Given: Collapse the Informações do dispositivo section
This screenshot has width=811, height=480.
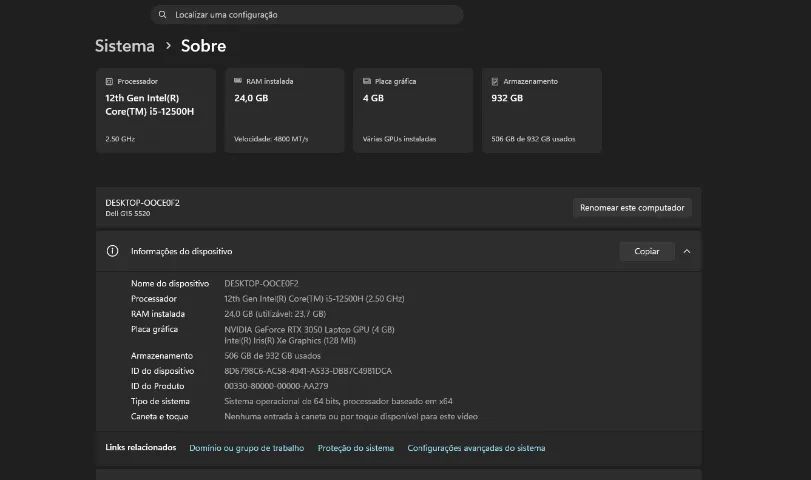Looking at the screenshot, I should (687, 251).
